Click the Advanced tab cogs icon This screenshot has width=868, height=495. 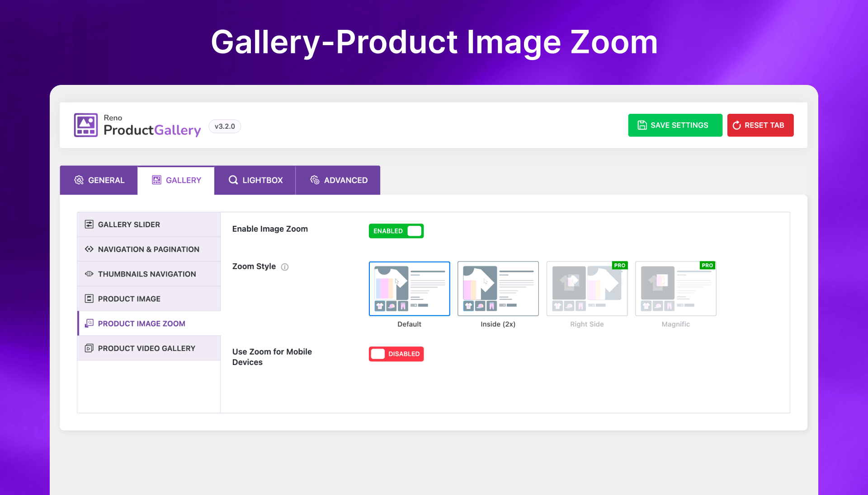tap(315, 180)
